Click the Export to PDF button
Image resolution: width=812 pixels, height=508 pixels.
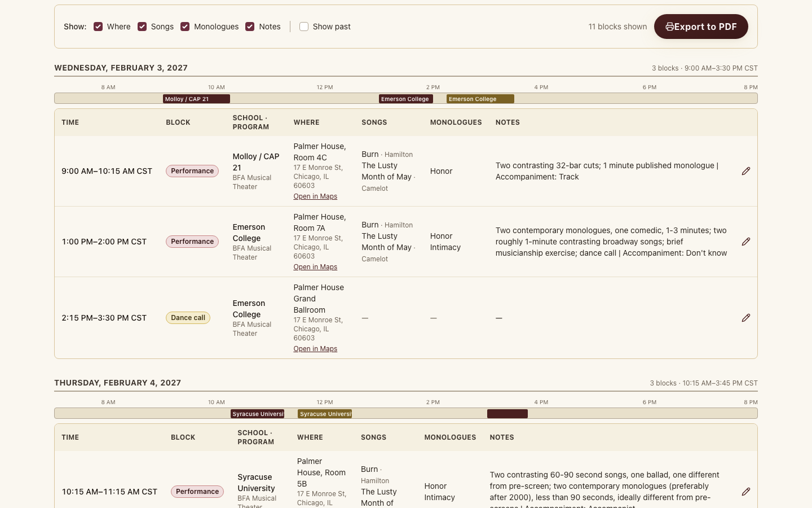[x=701, y=27]
